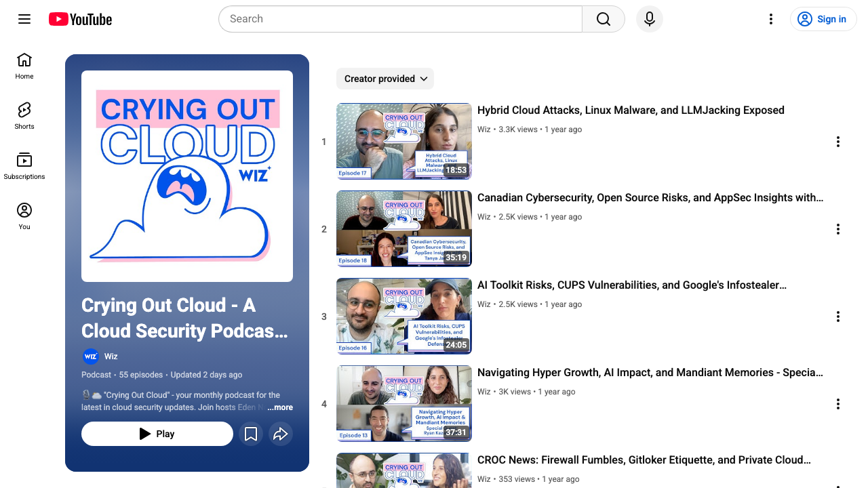868x488 pixels.
Task: Open Wiz channel link under AI Toolkit Risks video
Action: (x=484, y=304)
